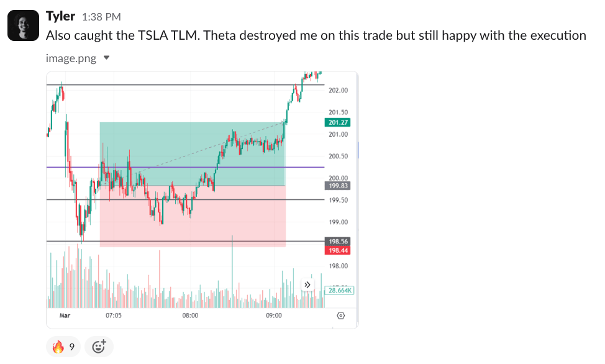Image resolution: width=605 pixels, height=364 pixels.
Task: Click the 28.664K volume label
Action: coord(340,290)
